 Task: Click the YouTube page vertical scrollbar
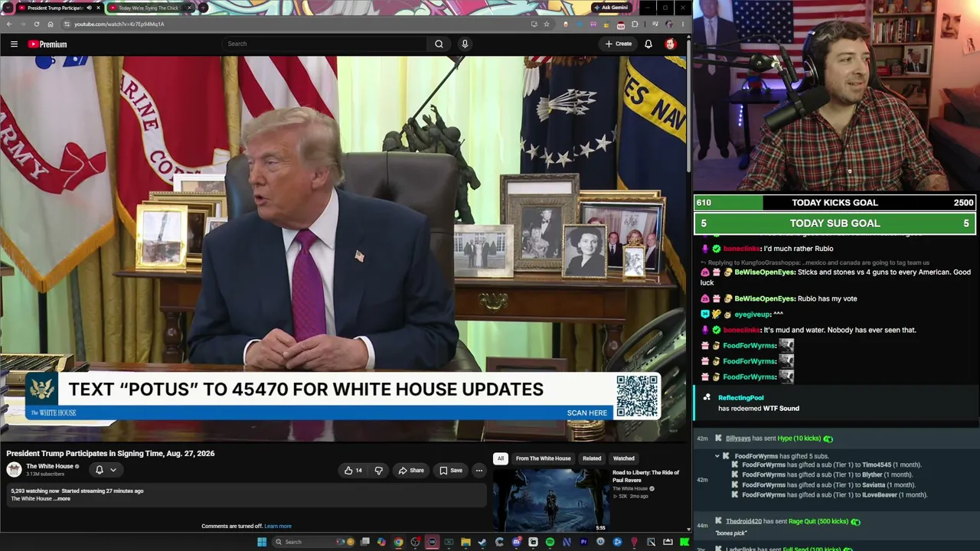pos(688,106)
